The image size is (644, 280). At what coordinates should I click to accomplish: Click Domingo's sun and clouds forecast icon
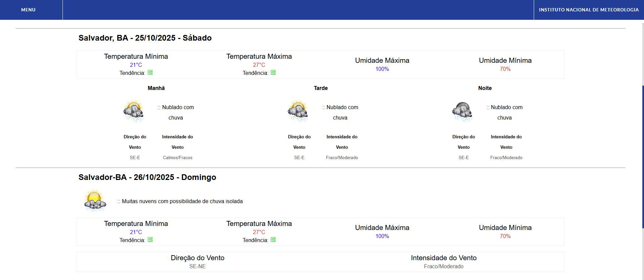point(95,200)
